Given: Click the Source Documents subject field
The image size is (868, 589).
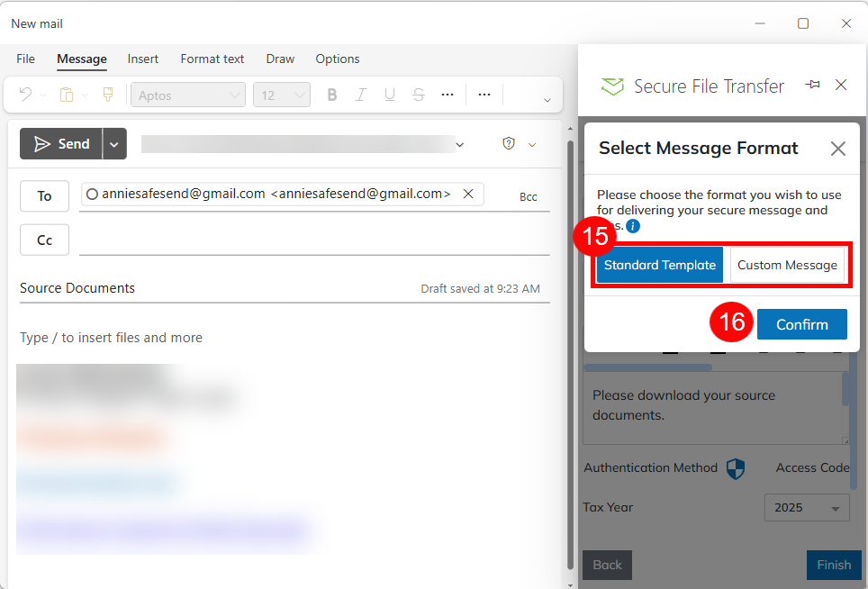Looking at the screenshot, I should pos(216,288).
